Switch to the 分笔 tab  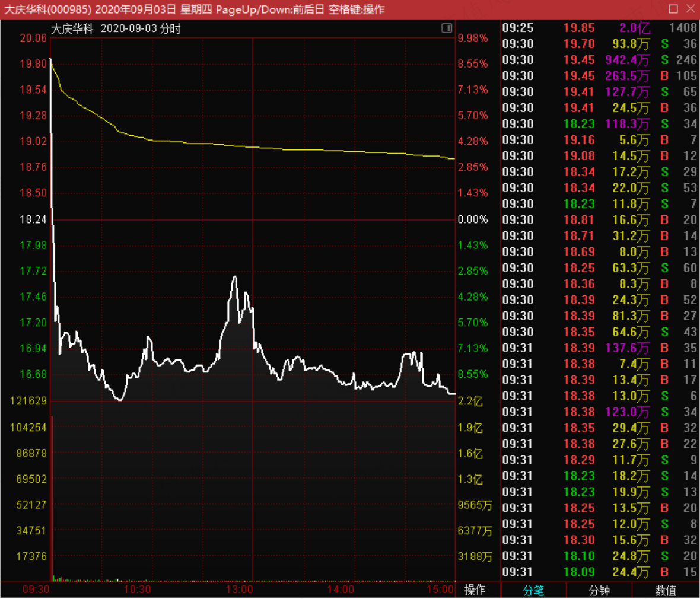[x=533, y=590]
